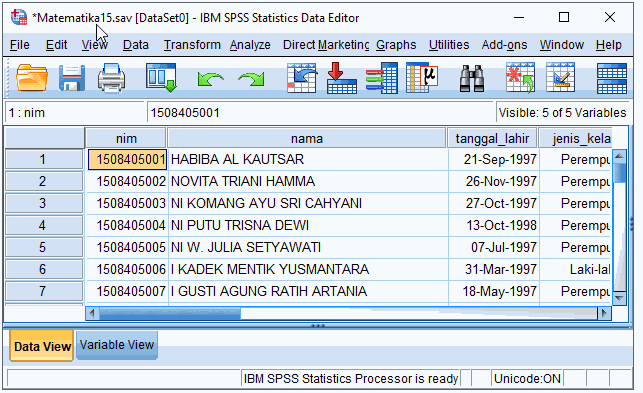Click the horizontal scrollbar right arrow

(x=604, y=313)
